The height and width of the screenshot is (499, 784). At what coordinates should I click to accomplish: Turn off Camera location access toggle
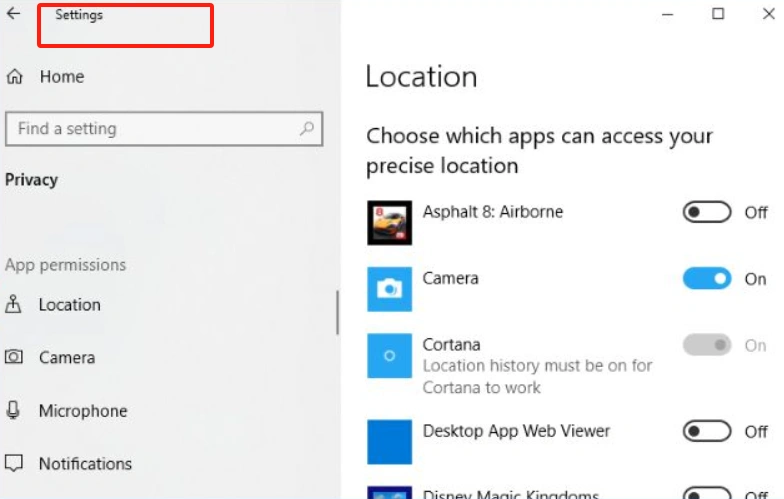(x=707, y=279)
